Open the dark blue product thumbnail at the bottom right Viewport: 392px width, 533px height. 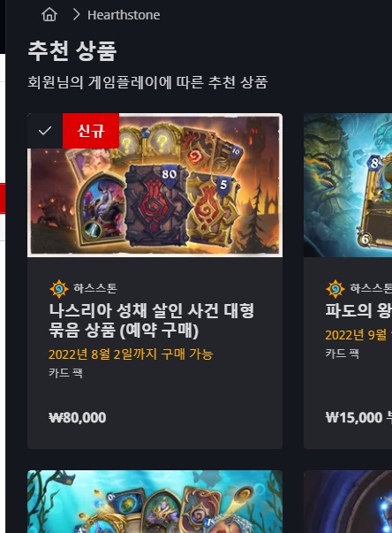[x=348, y=502]
